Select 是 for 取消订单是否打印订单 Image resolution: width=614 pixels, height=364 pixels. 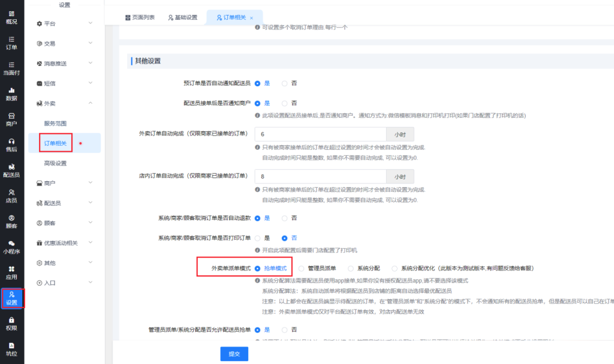coord(258,238)
